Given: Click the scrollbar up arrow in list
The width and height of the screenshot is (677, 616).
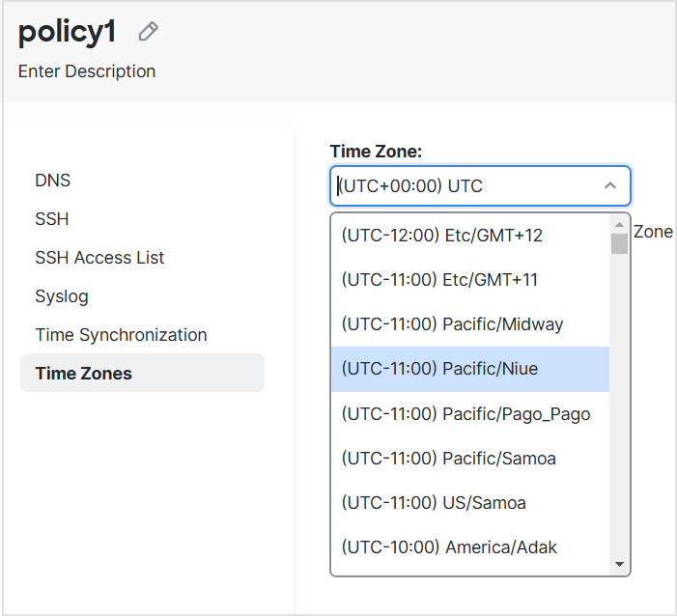Looking at the screenshot, I should (x=619, y=224).
